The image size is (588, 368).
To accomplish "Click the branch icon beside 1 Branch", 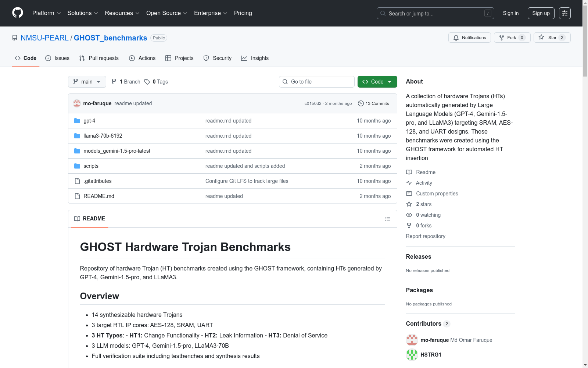I will (114, 82).
